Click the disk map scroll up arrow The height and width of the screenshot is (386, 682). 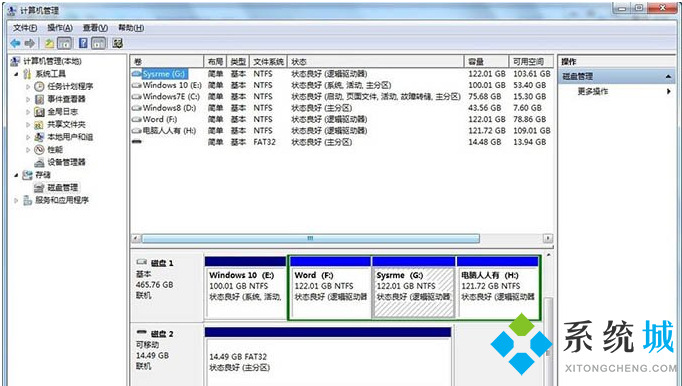[548, 255]
